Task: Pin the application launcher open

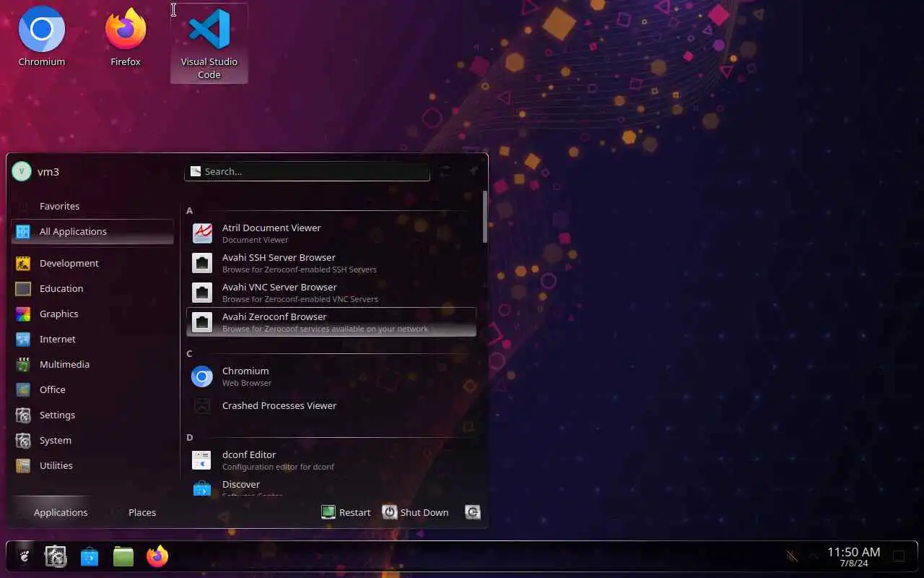Action: click(474, 171)
